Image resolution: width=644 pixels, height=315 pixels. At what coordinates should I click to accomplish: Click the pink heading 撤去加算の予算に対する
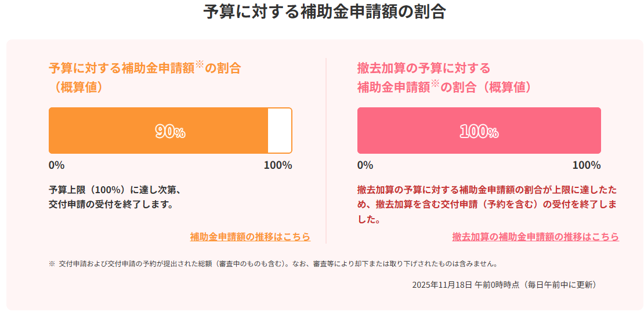pyautogui.click(x=424, y=68)
